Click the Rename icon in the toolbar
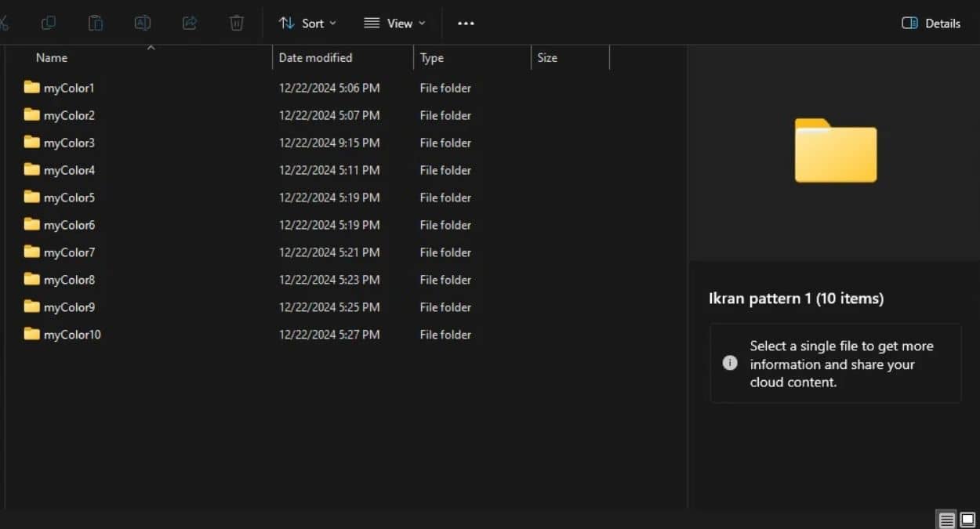This screenshot has width=980, height=529. pyautogui.click(x=143, y=23)
